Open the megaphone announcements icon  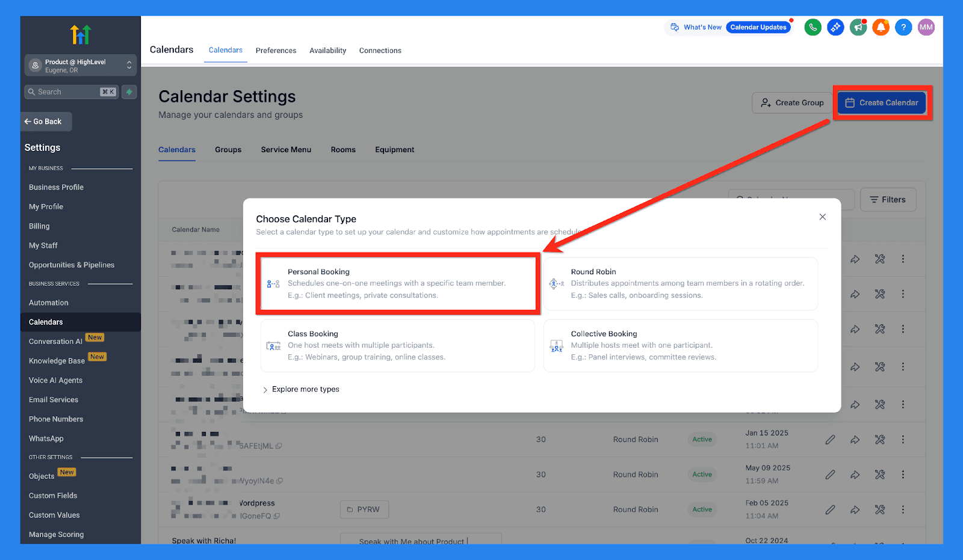858,27
